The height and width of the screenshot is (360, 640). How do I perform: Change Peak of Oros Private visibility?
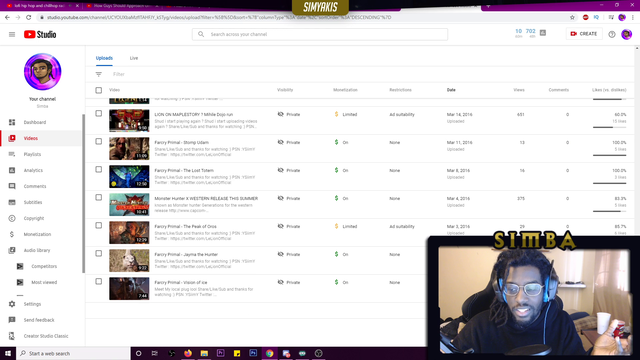[x=289, y=227]
